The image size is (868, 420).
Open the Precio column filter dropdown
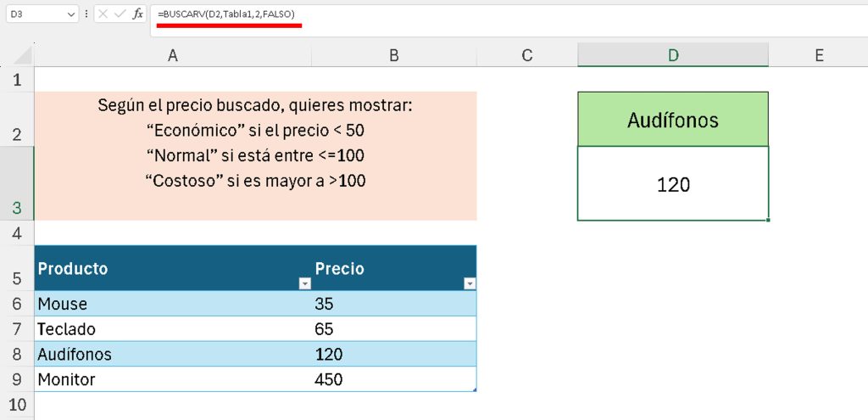pyautogui.click(x=469, y=284)
